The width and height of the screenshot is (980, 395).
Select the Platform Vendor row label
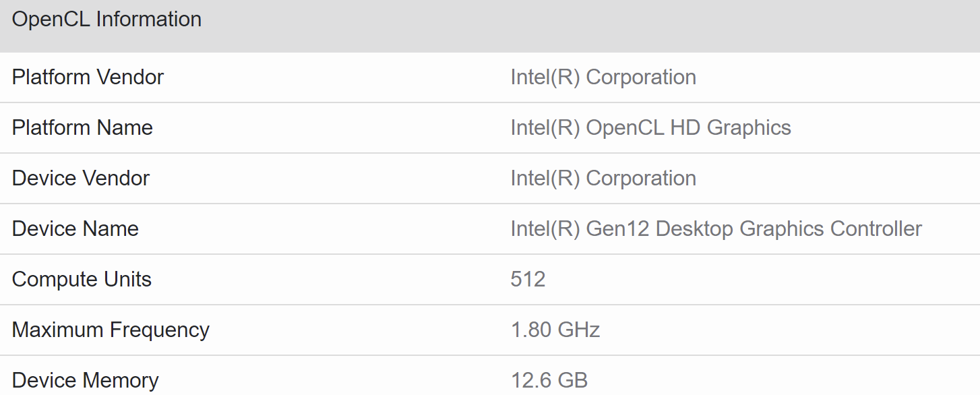[88, 78]
